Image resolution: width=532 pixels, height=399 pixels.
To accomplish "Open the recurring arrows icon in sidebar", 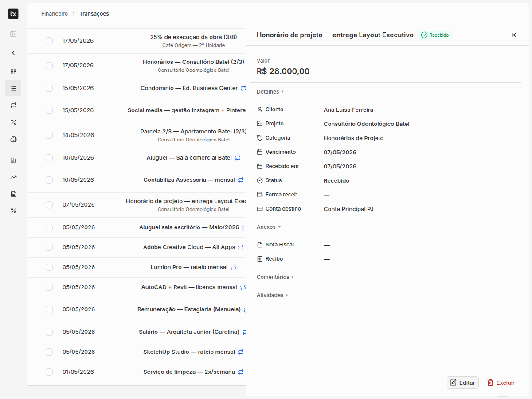I will pos(13,105).
